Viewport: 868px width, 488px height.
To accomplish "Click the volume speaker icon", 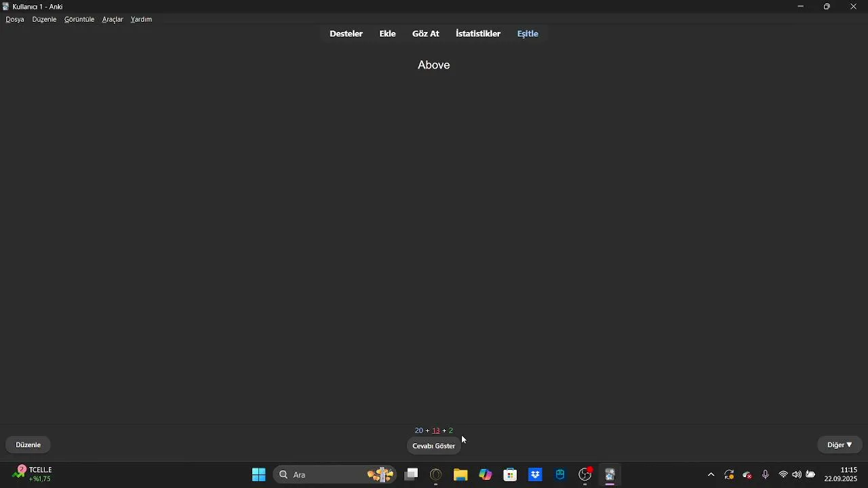I will [x=797, y=475].
